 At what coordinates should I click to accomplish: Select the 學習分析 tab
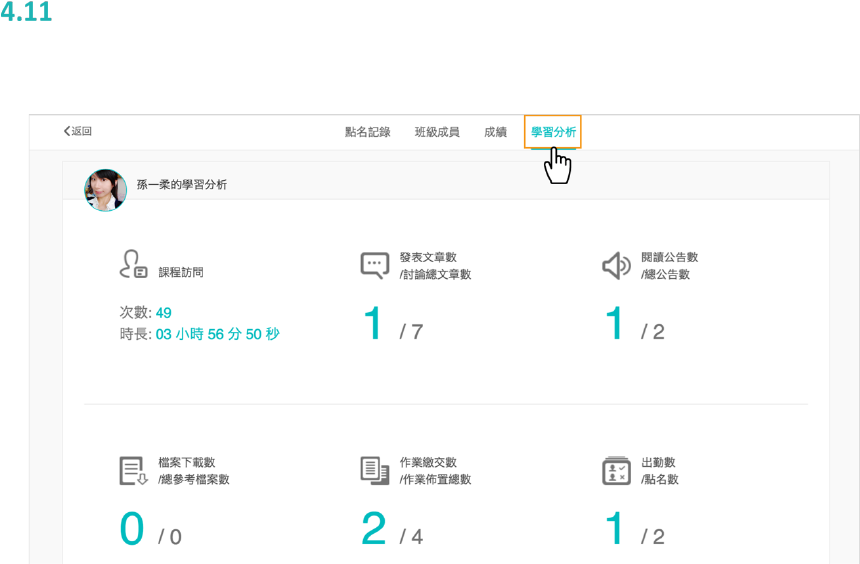click(x=553, y=132)
